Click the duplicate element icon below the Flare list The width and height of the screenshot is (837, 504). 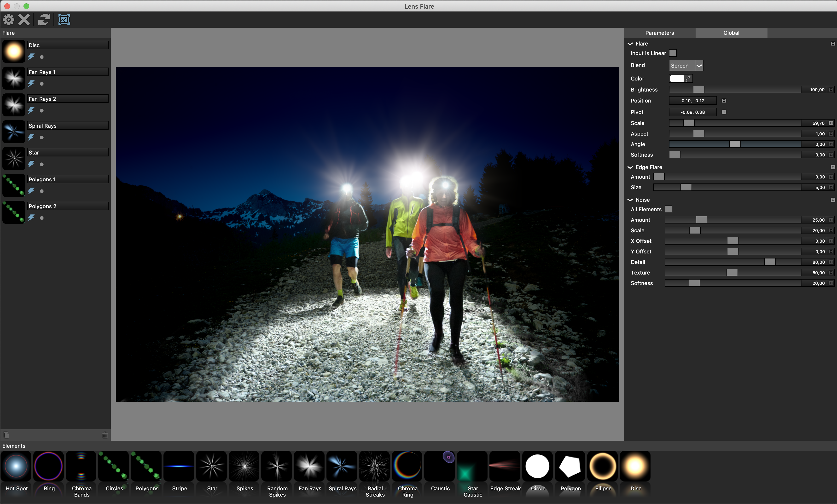6,435
